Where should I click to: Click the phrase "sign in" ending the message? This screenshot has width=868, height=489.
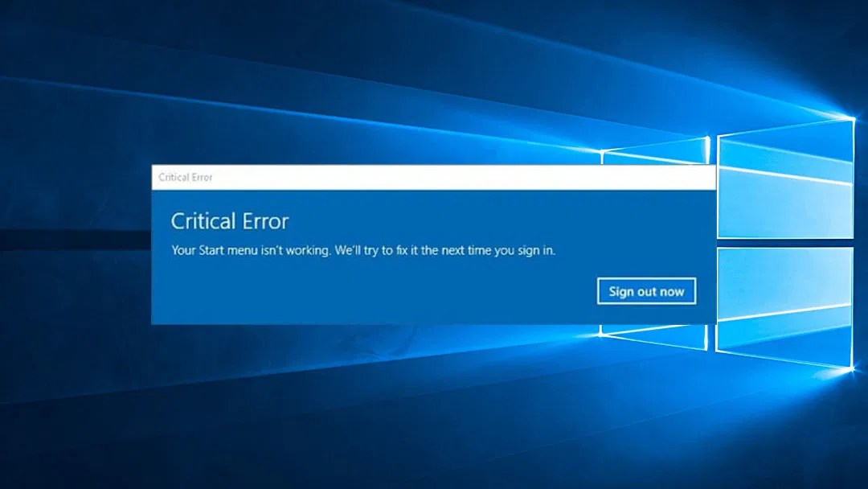pos(536,251)
